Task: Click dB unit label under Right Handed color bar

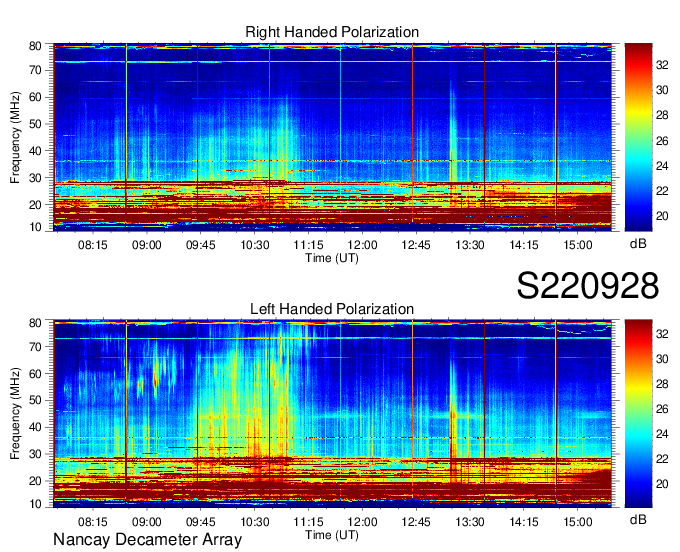Action: [638, 244]
